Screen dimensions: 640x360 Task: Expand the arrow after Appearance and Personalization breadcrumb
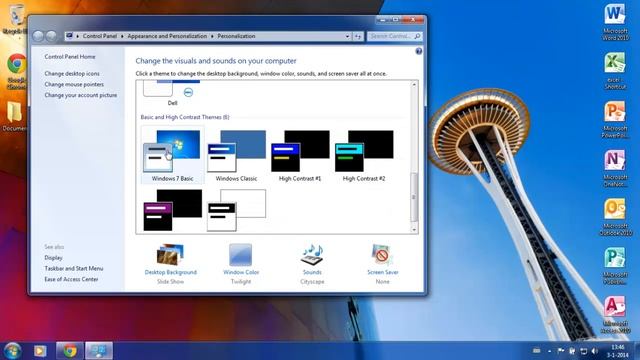[x=212, y=36]
